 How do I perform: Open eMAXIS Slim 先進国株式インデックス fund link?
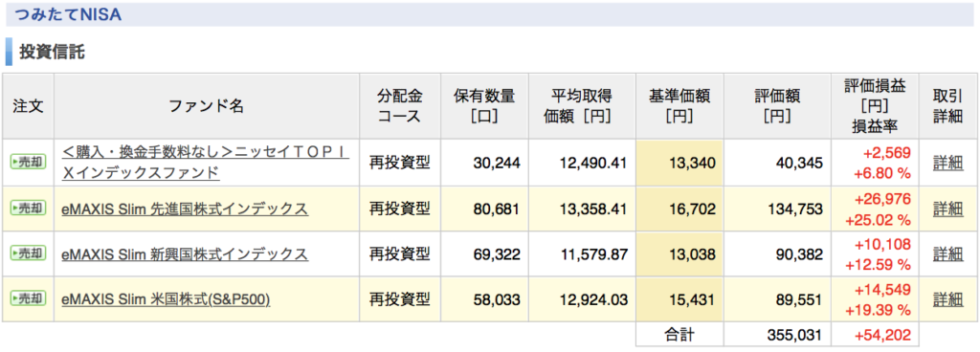click(185, 209)
